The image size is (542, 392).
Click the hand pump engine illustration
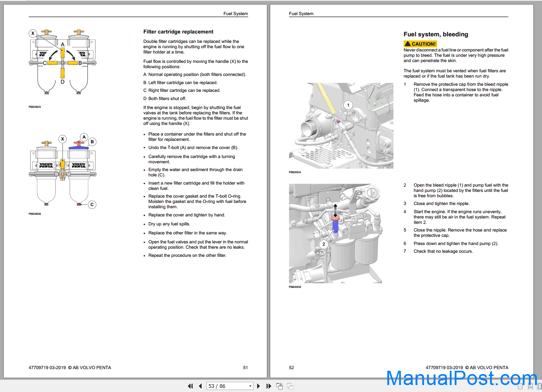[x=335, y=234]
